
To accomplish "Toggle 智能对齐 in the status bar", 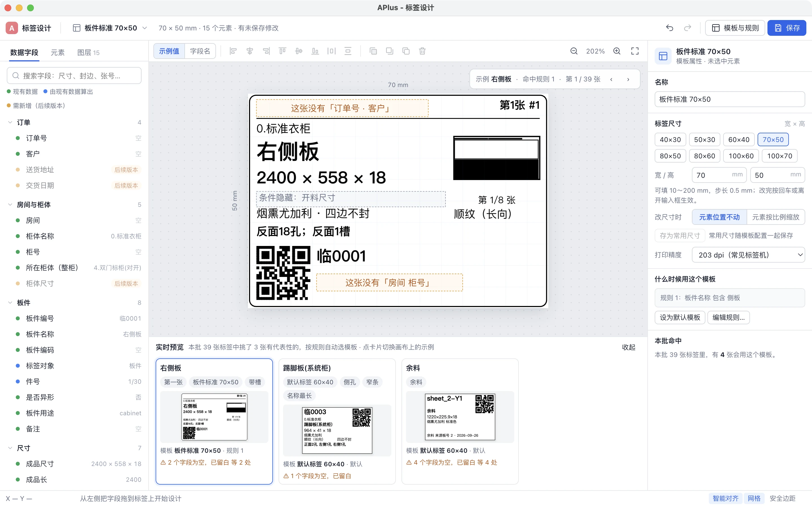I will 725,498.
